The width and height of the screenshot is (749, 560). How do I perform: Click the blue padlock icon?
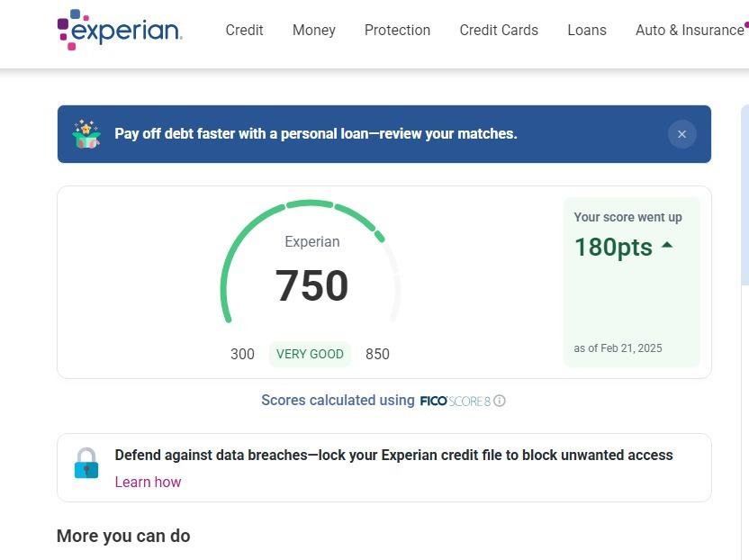(x=86, y=464)
